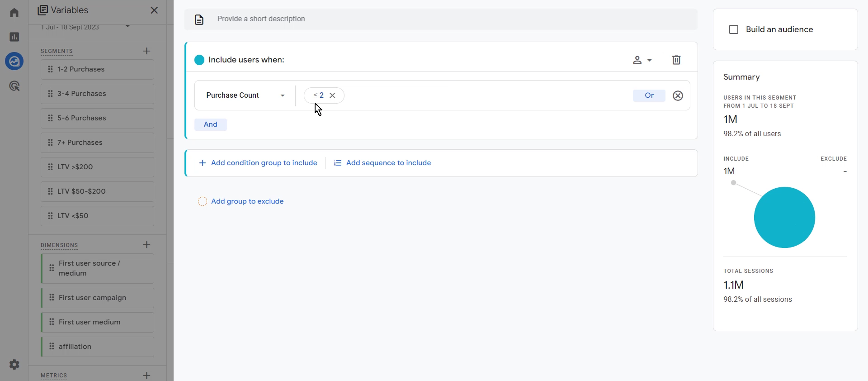Click drag handle of First user campaign

pos(52,298)
